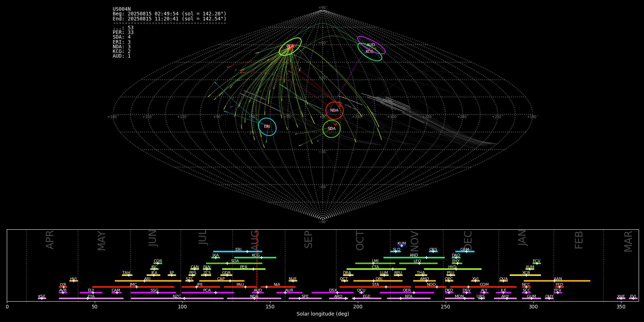Click the CAP shower bar in timeline
The width and height of the screenshot is (644, 322).
tap(222, 281)
